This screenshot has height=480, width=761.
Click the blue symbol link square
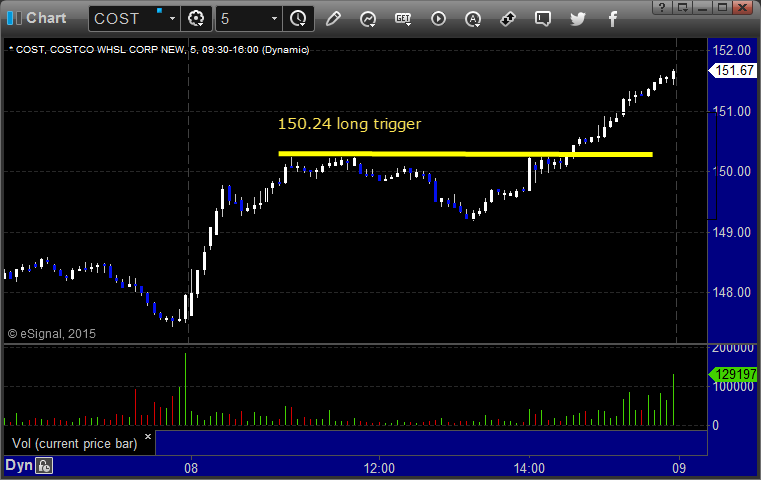(x=159, y=11)
